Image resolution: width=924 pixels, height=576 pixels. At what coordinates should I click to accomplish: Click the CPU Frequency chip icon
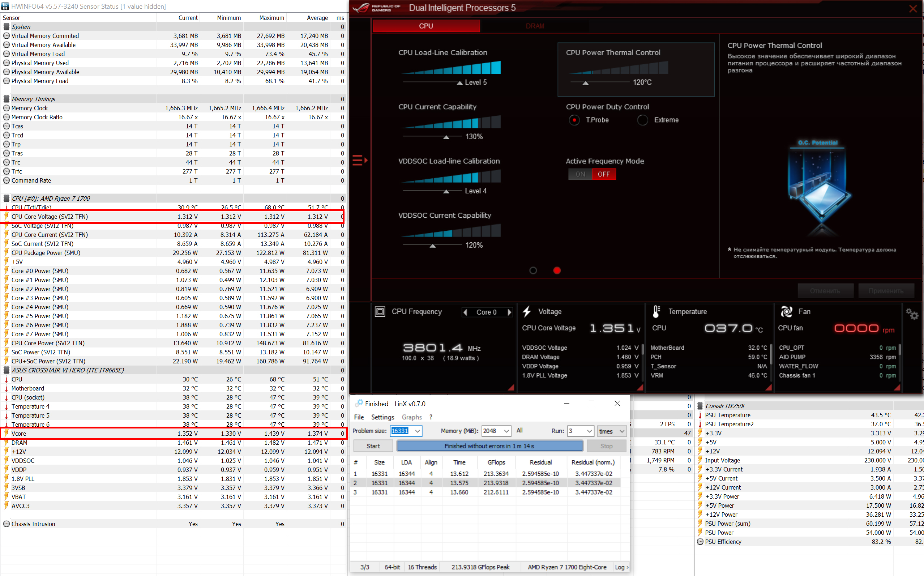[x=380, y=312]
